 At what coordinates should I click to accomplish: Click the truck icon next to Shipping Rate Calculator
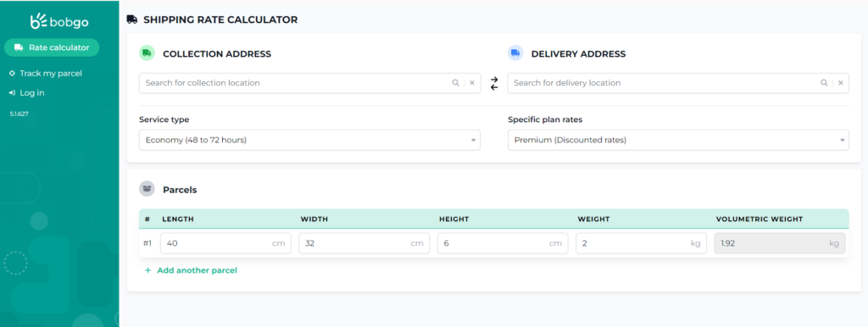[132, 20]
